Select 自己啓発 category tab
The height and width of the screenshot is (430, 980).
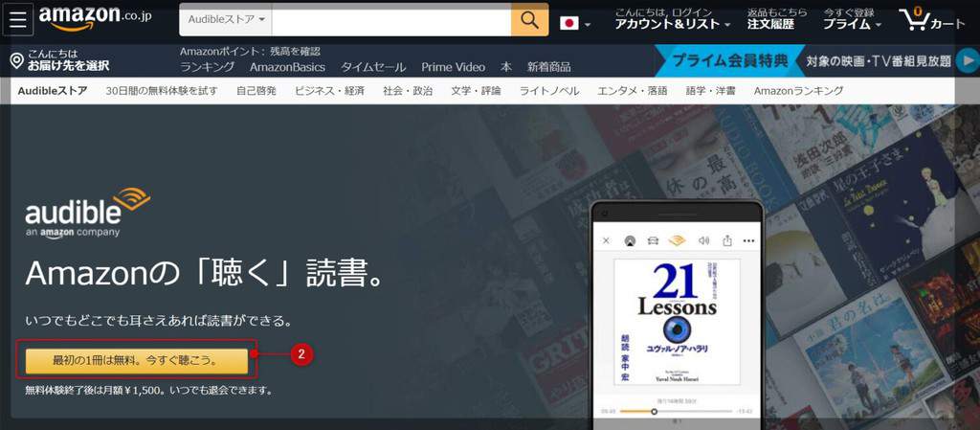(256, 91)
